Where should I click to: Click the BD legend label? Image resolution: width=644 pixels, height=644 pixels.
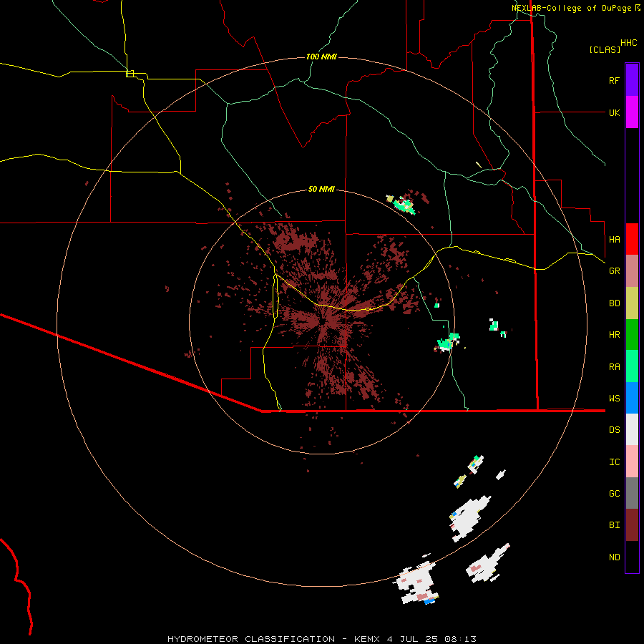click(614, 303)
